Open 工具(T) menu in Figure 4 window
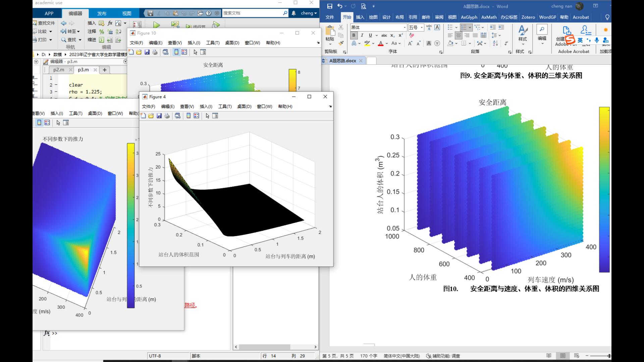644x362 pixels. 225,106
